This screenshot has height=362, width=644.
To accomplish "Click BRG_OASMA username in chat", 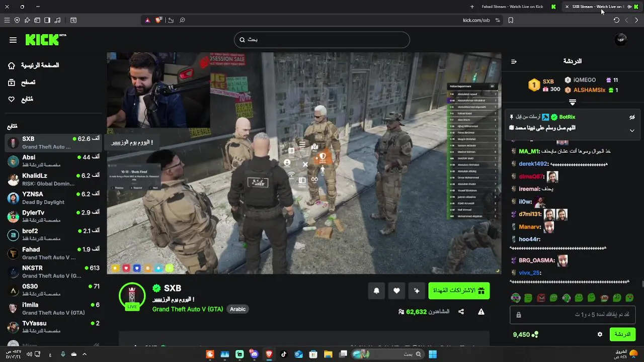I will [x=537, y=260].
